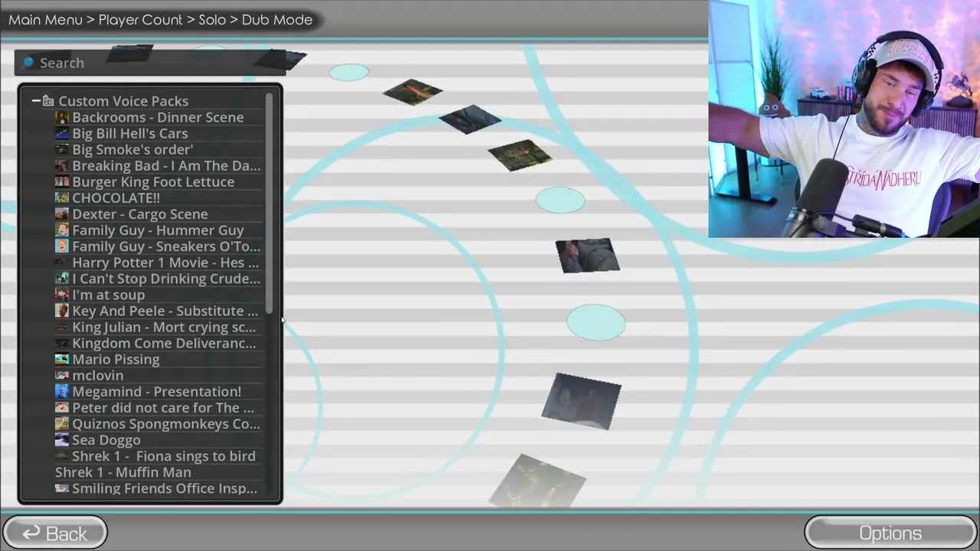
Task: Click the Family Guy - Sneakers O'To... icon
Action: [62, 246]
